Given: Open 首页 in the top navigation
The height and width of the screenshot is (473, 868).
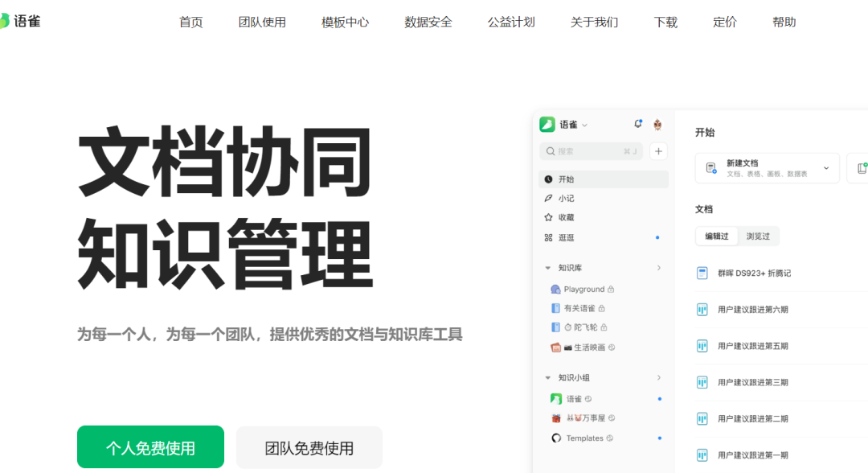Looking at the screenshot, I should [x=191, y=23].
